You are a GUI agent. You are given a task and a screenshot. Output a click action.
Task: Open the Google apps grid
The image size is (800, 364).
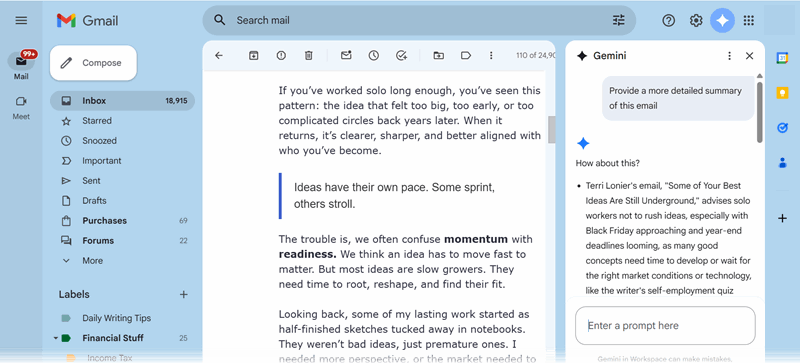[x=748, y=20]
